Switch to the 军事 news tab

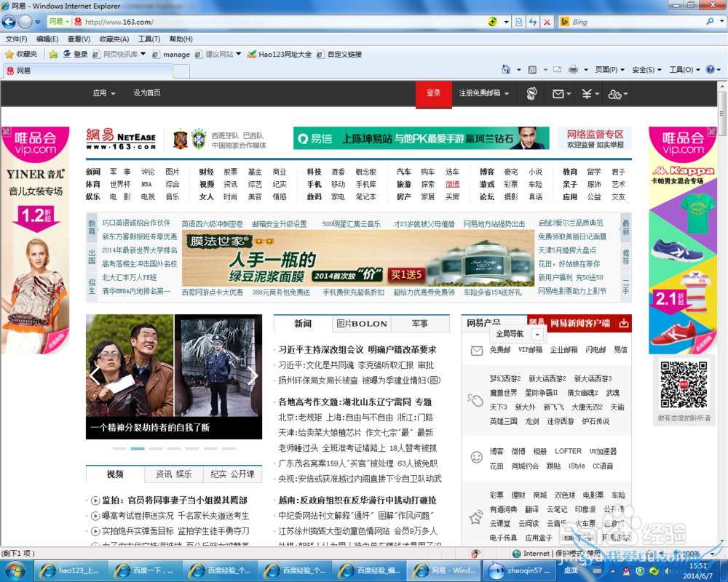pyautogui.click(x=420, y=324)
